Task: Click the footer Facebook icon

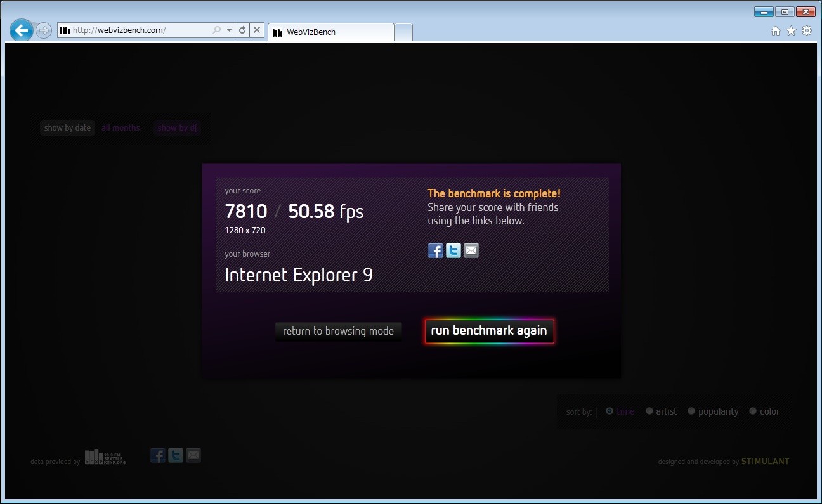Action: [x=158, y=455]
